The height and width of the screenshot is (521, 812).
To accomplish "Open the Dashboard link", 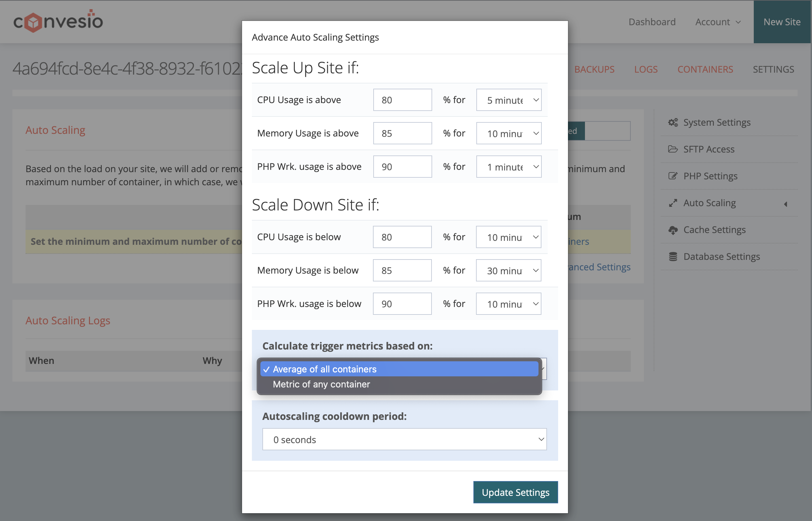I will [x=652, y=22].
